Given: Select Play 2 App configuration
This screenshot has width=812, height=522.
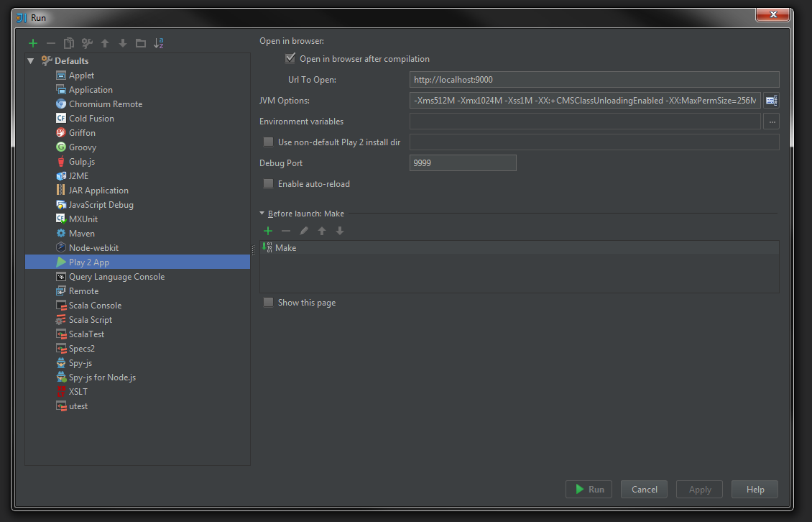Looking at the screenshot, I should [137, 262].
